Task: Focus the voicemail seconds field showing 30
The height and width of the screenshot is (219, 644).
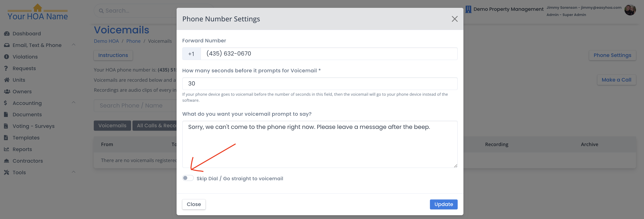Action: pyautogui.click(x=320, y=84)
